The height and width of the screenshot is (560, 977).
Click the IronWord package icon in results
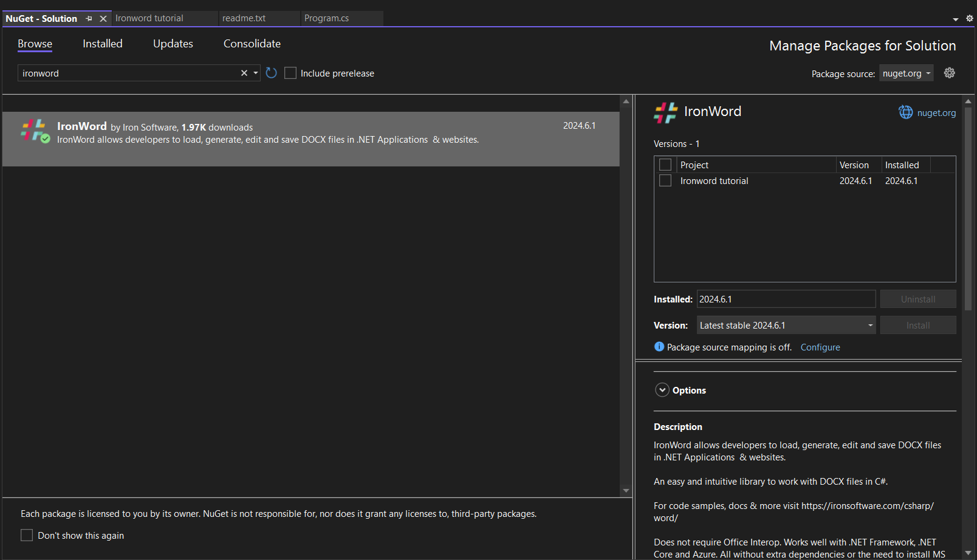point(35,131)
